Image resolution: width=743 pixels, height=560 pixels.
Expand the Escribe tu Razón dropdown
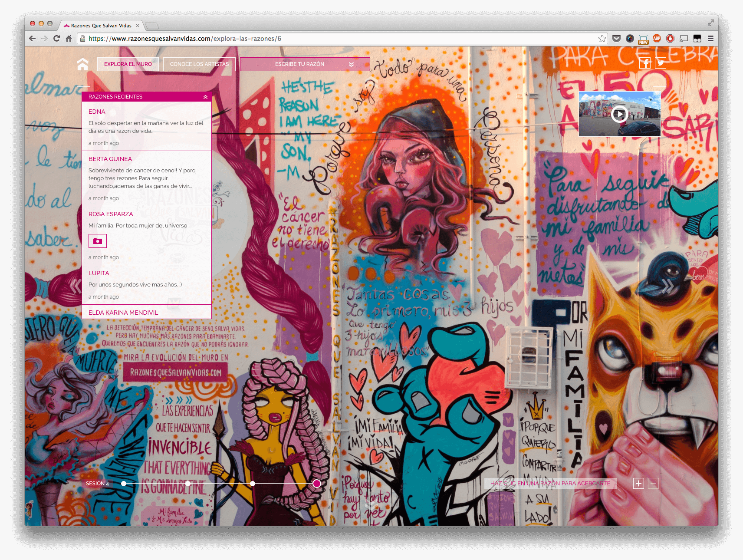[305, 64]
